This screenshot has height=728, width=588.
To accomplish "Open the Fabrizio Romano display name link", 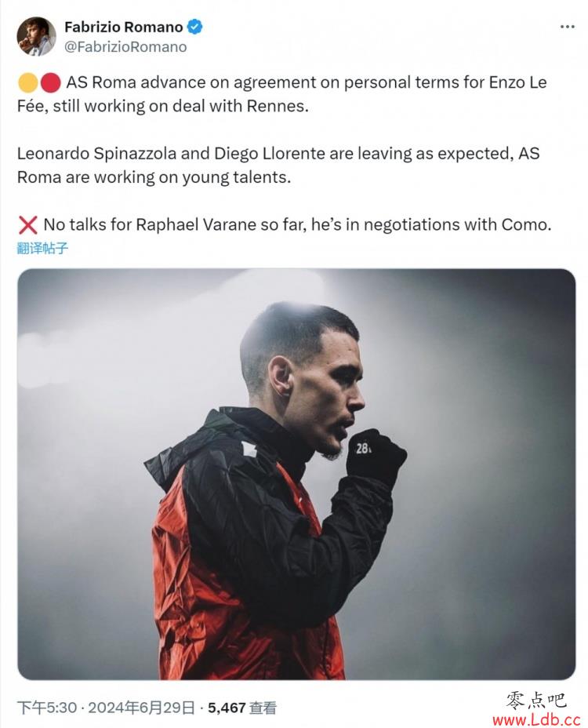I will click(123, 27).
